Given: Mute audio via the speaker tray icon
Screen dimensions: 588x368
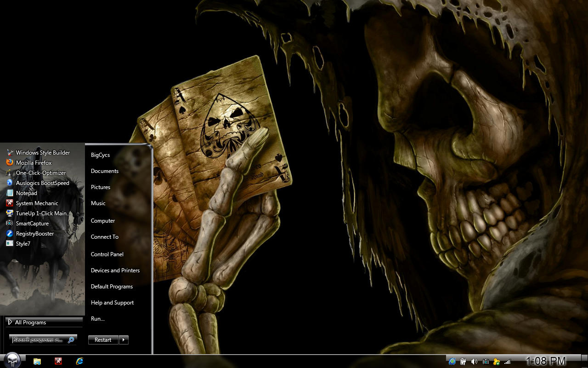Looking at the screenshot, I should [x=474, y=362].
